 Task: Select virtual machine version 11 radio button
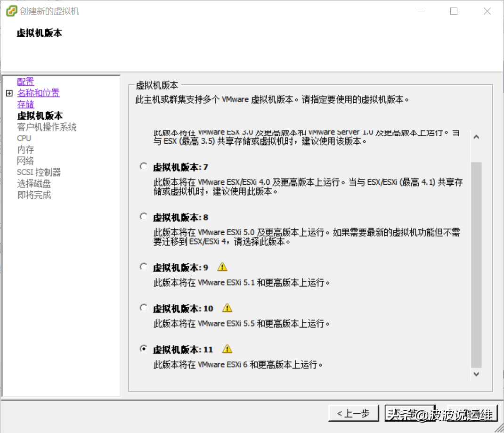pyautogui.click(x=144, y=349)
